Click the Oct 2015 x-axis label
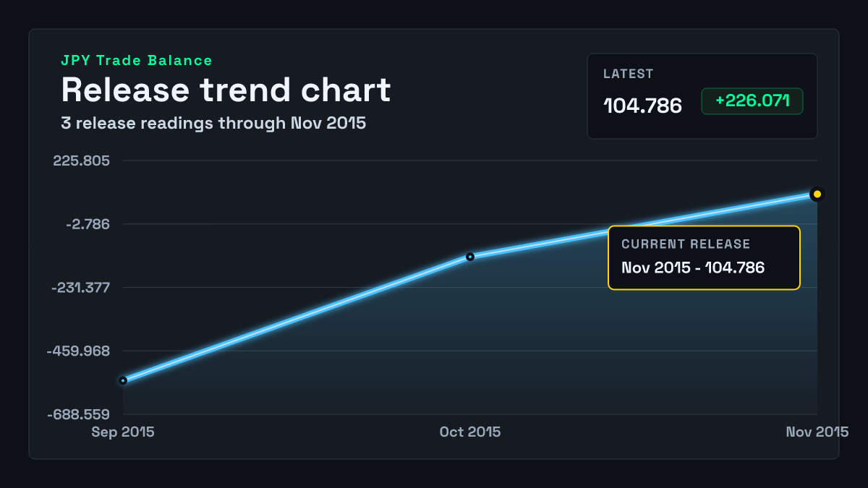Viewport: 868px width, 488px height. pyautogui.click(x=470, y=432)
